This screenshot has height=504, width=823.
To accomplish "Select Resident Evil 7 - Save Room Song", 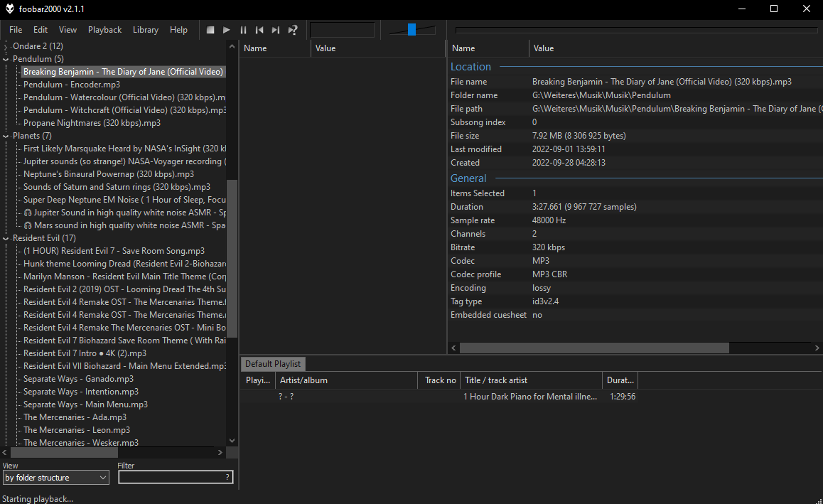I will point(114,251).
